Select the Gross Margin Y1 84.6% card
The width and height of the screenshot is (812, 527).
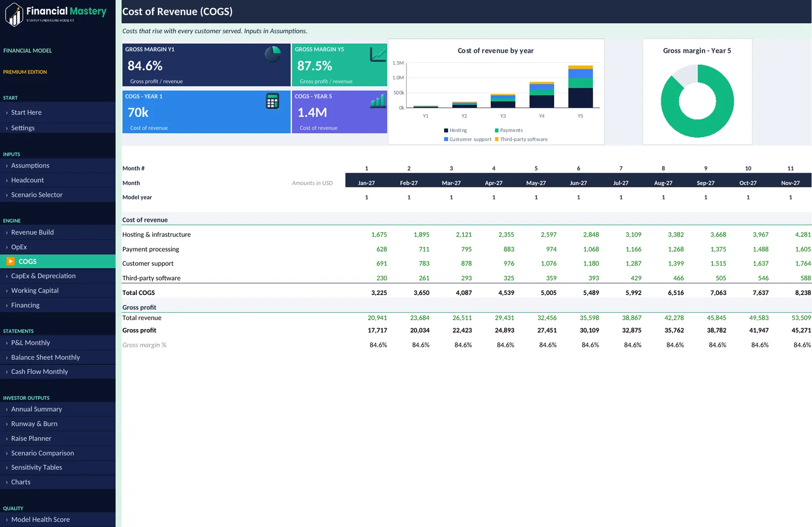click(207, 65)
